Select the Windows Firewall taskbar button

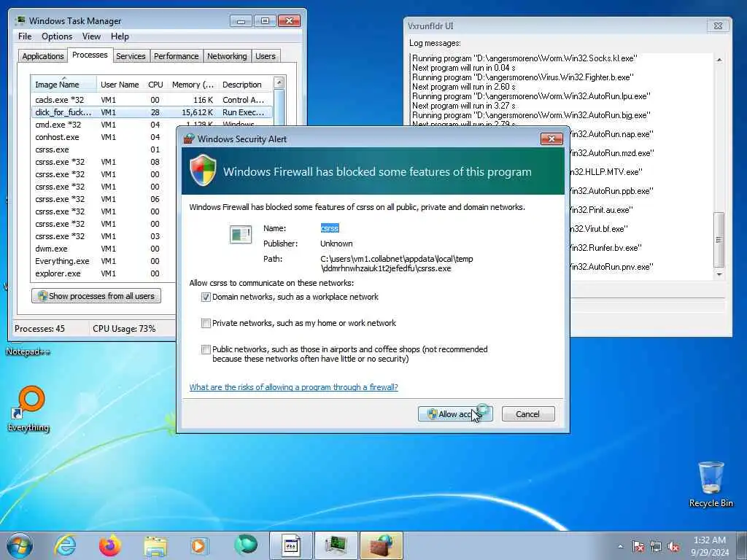pos(381,545)
